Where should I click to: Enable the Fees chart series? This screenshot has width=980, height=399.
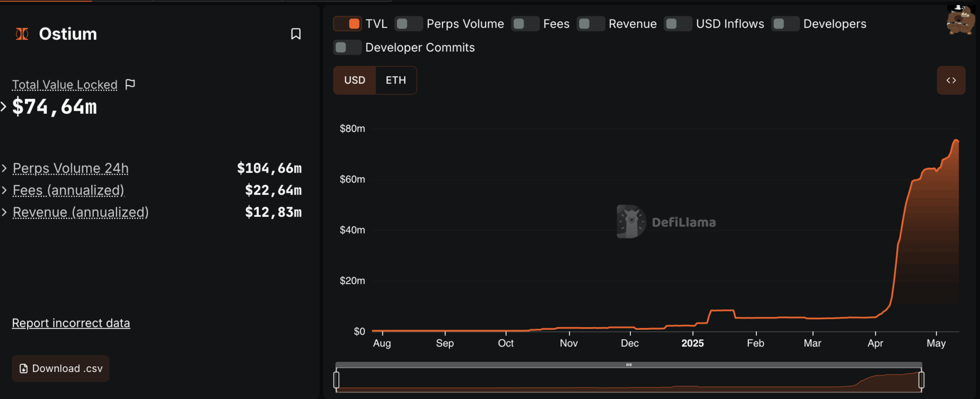point(525,23)
